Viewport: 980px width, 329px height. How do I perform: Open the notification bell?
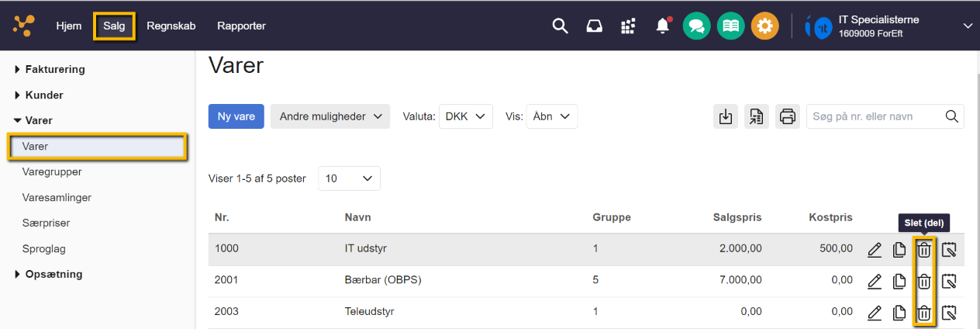pyautogui.click(x=662, y=26)
